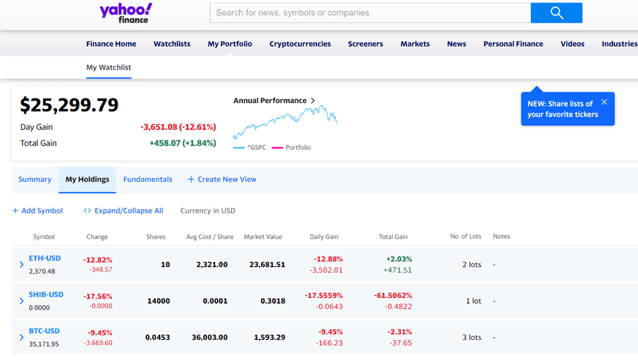Click the plus icon beside Add Symbol
The width and height of the screenshot is (638, 364).
coord(15,210)
